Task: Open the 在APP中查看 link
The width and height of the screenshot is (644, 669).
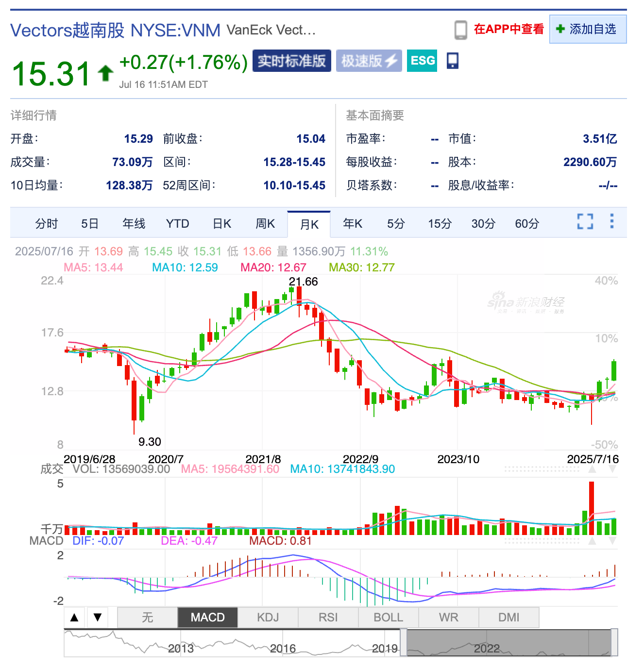Action: (x=508, y=29)
